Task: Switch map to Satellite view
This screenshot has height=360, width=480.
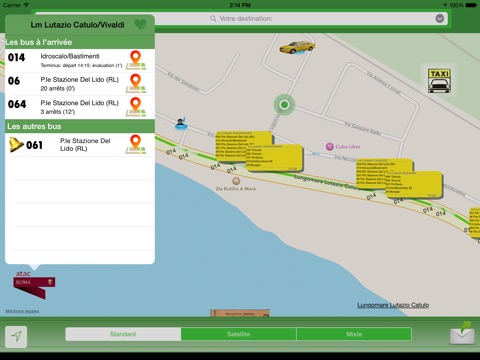Action: 239,334
